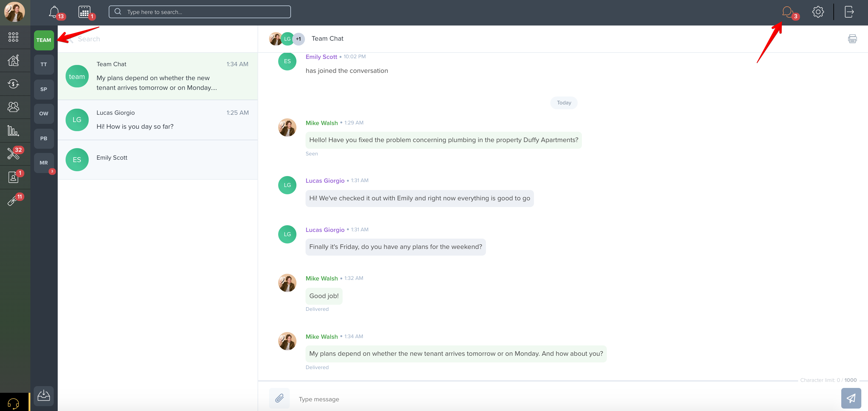Select the PB tab
This screenshot has height=411, width=868.
coord(44,138)
